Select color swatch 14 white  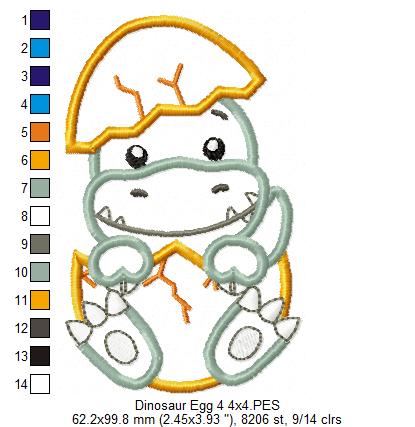point(40,384)
